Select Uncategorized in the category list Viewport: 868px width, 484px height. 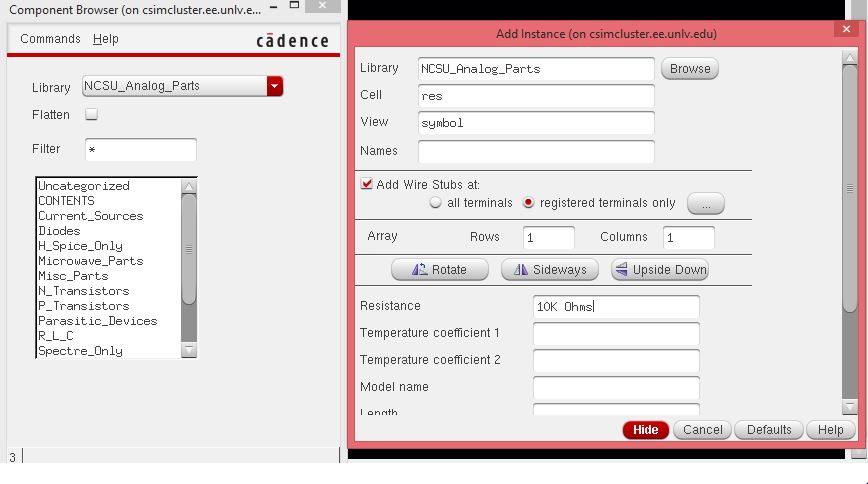point(84,186)
